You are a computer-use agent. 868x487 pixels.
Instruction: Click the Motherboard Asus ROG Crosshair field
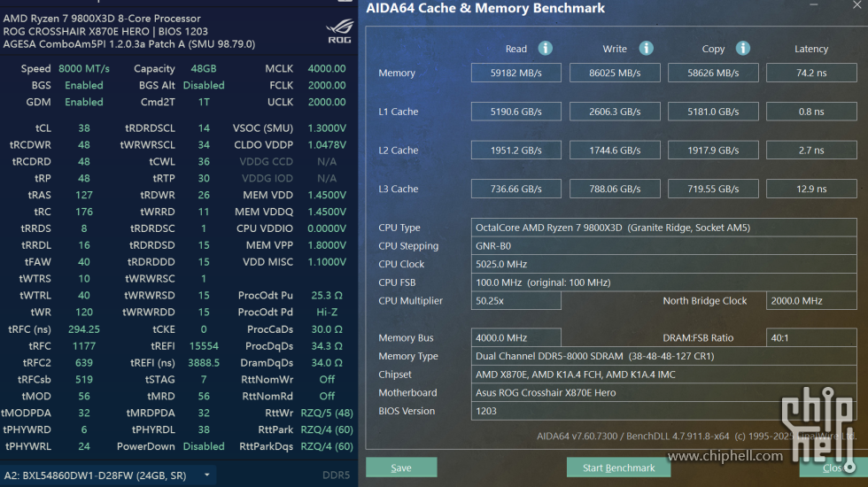(x=663, y=392)
